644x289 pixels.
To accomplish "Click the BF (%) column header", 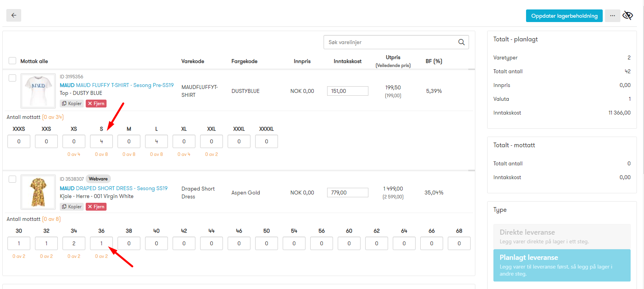I will pos(434,61).
